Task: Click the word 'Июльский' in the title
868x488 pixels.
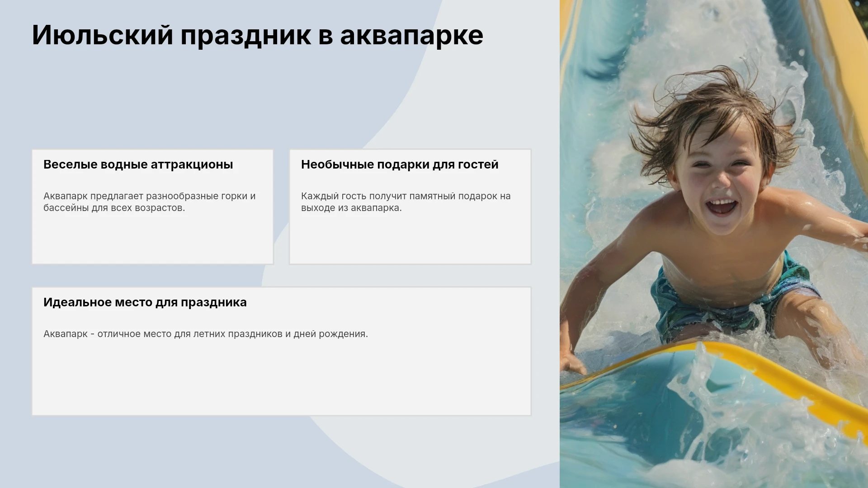Action: (103, 35)
